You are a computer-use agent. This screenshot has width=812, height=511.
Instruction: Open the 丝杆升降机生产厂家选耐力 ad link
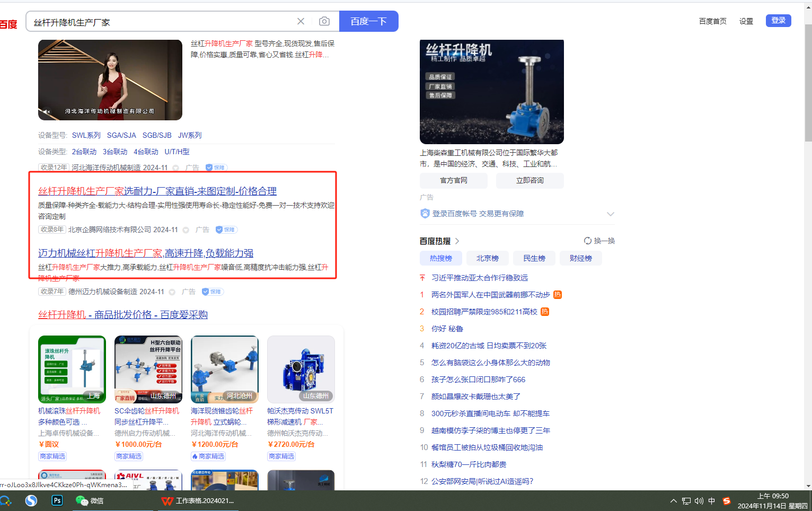pyautogui.click(x=157, y=191)
